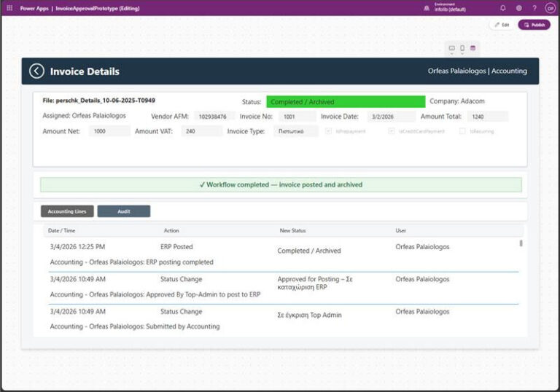Open the settings gear in header
Viewport: 560px width, 392px height.
tap(518, 8)
